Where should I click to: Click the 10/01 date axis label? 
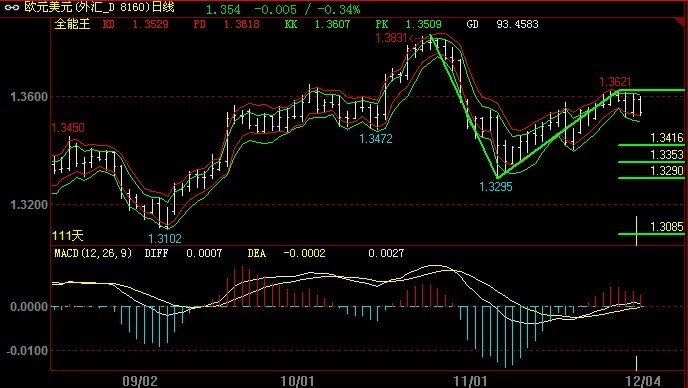pos(297,381)
